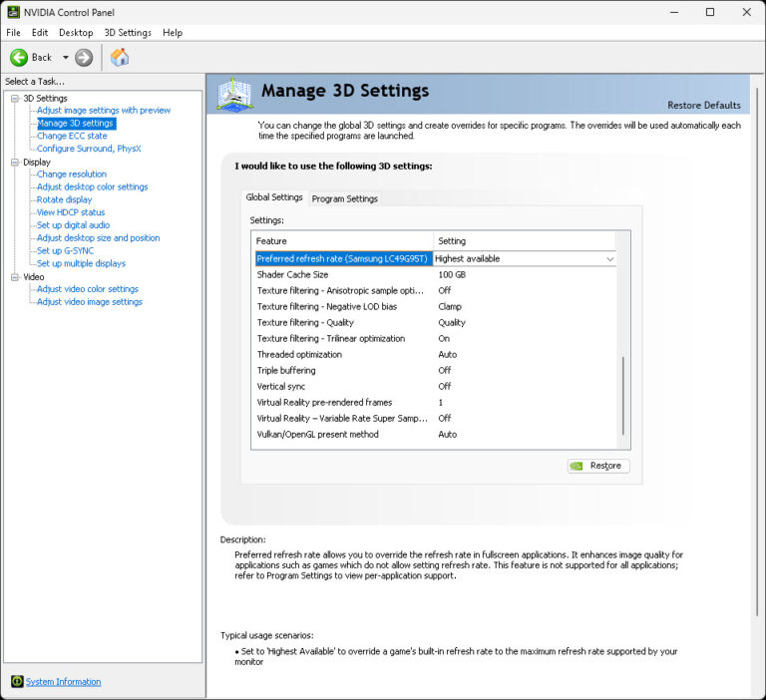The height and width of the screenshot is (700, 766).
Task: Click the green Back arrow icon
Action: 19,58
